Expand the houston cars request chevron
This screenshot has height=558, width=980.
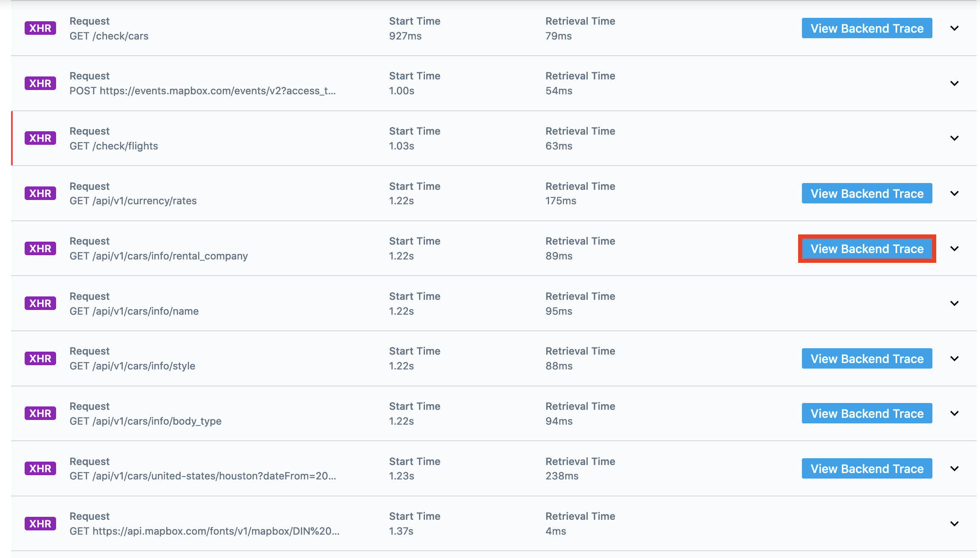click(955, 469)
